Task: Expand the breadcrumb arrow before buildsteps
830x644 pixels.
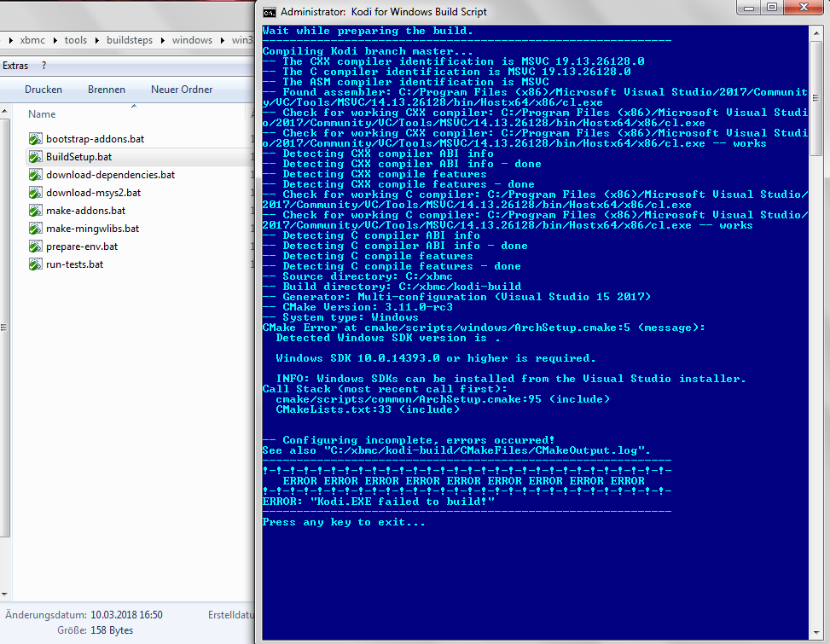Action: point(97,40)
